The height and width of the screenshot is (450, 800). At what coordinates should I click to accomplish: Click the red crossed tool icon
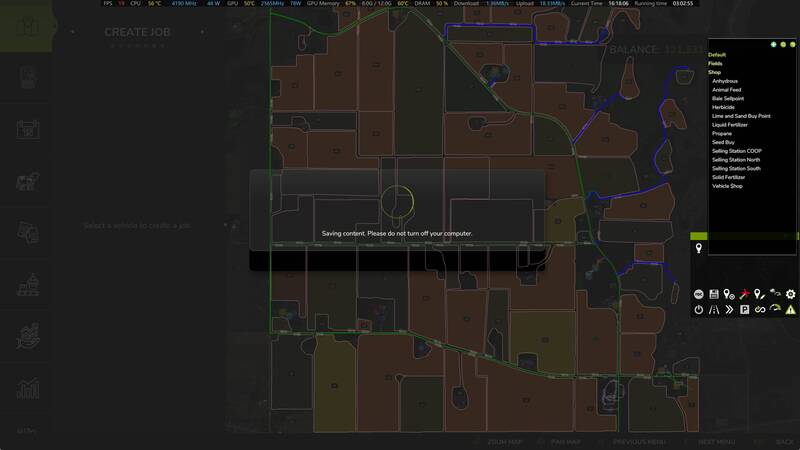(744, 294)
